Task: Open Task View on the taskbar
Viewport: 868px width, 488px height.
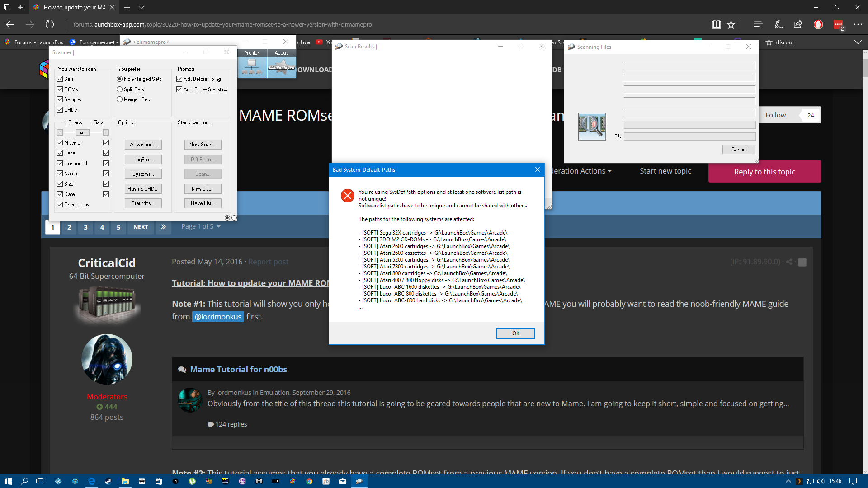Action: [x=41, y=481]
